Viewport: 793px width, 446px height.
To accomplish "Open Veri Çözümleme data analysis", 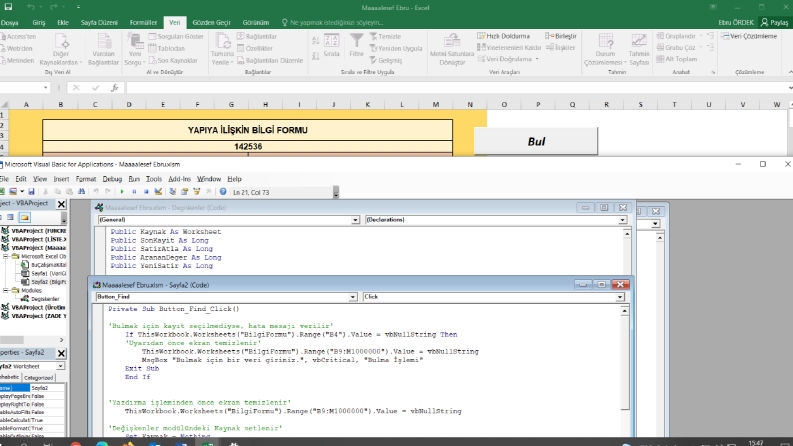I will 750,36.
